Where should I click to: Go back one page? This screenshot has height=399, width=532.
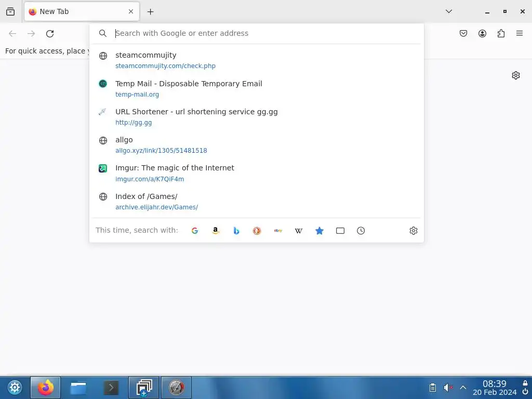(x=12, y=33)
